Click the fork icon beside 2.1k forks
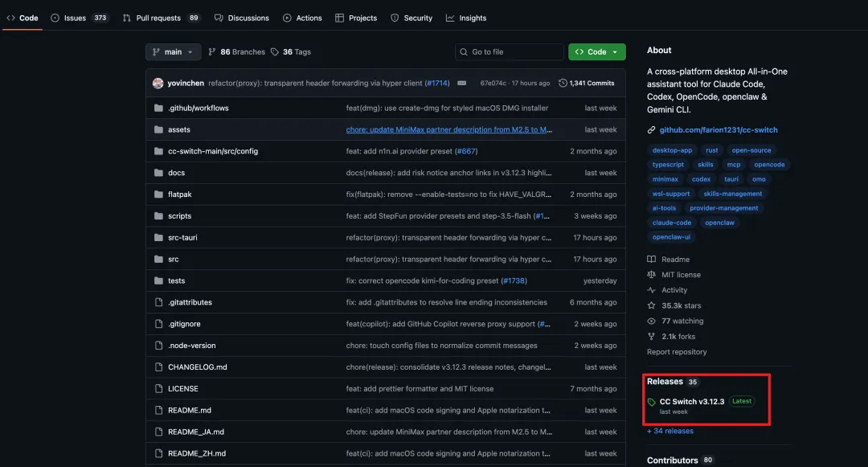 [x=652, y=337]
